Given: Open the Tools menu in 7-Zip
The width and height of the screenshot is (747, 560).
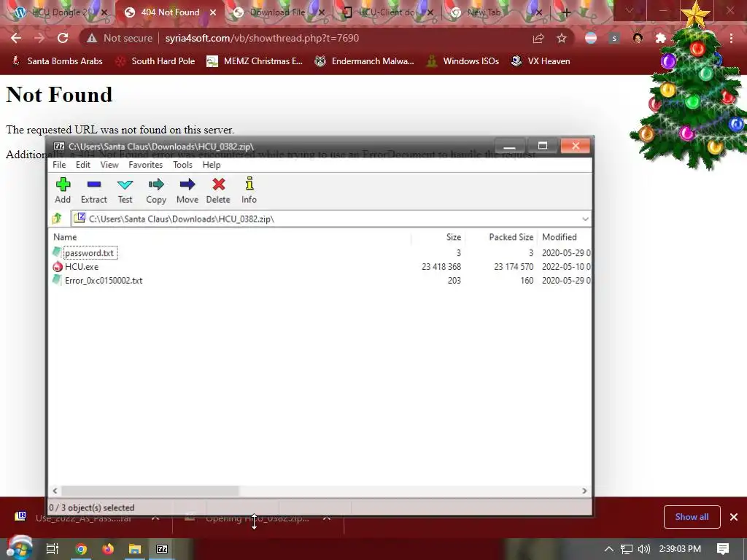Looking at the screenshot, I should coord(182,165).
